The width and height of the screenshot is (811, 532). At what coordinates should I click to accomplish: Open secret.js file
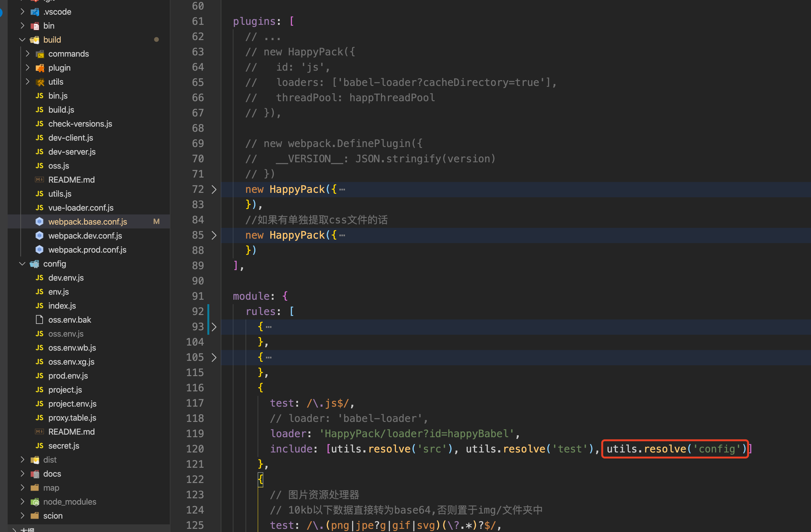click(64, 446)
